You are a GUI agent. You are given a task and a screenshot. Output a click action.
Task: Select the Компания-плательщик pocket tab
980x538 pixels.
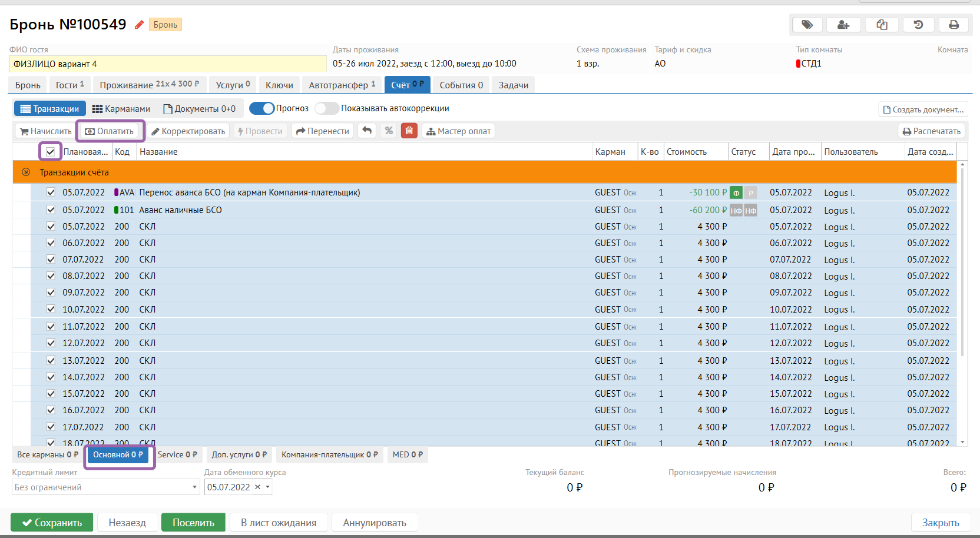click(329, 454)
